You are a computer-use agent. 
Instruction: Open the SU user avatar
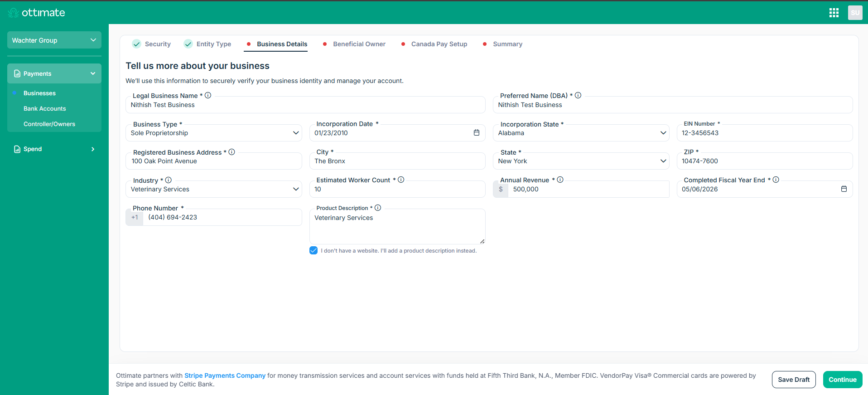point(855,13)
